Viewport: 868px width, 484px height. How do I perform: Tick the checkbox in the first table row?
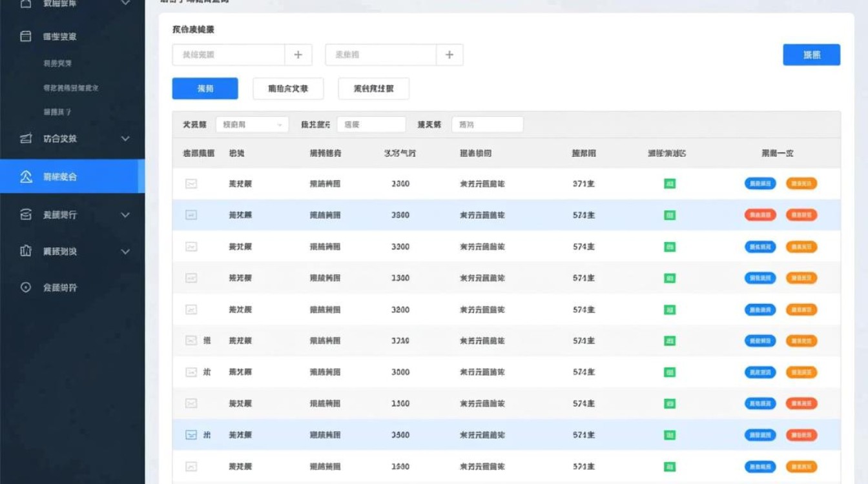(x=191, y=184)
